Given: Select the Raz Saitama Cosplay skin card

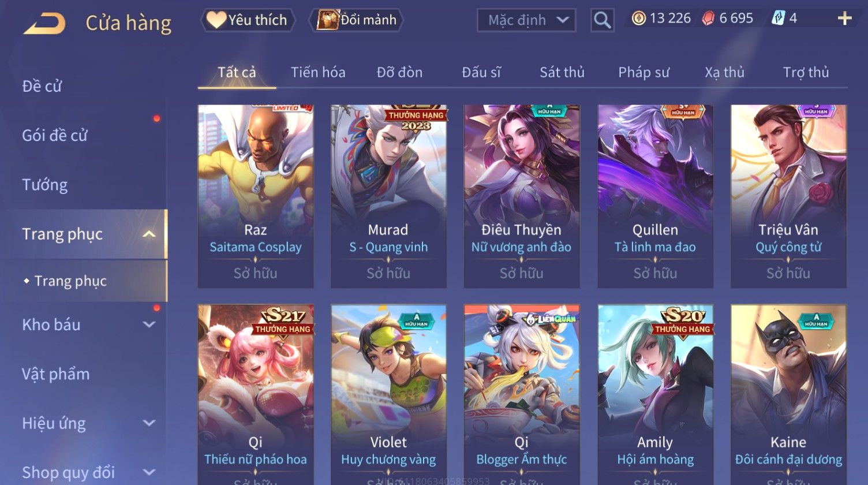Looking at the screenshot, I should 256,196.
